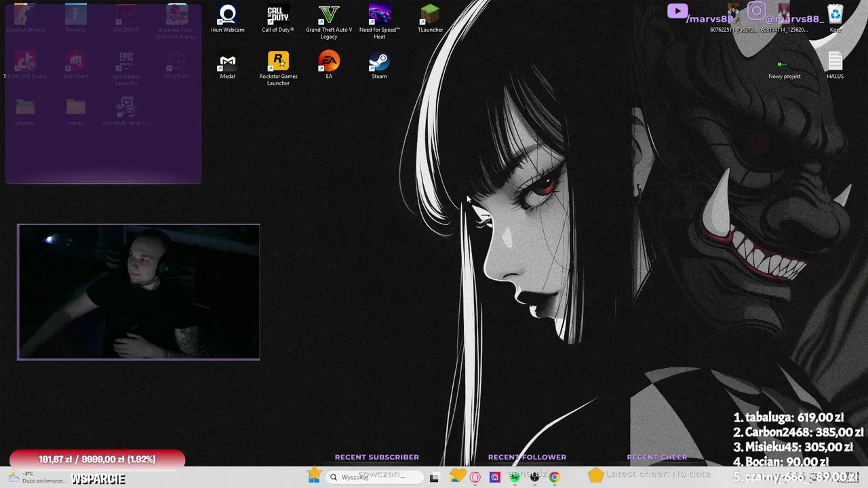868x488 pixels.
Task: Select the HALUS text document
Action: [835, 66]
